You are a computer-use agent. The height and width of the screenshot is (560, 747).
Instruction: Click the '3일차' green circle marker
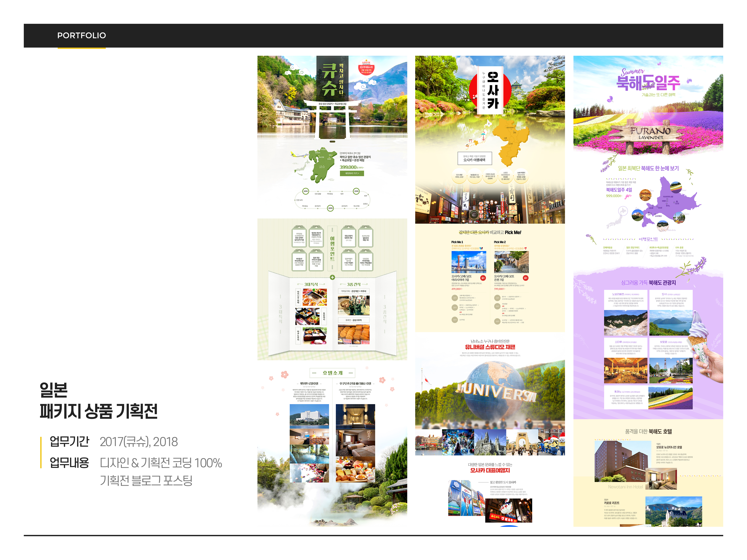[330, 208]
